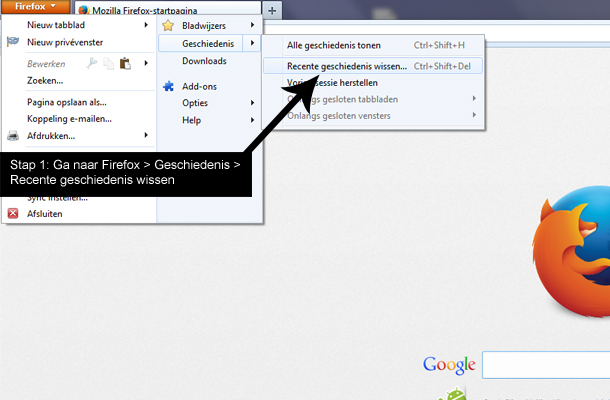Screen dimensions: 610x400
Task: Click the Opties menu item
Action: click(195, 103)
